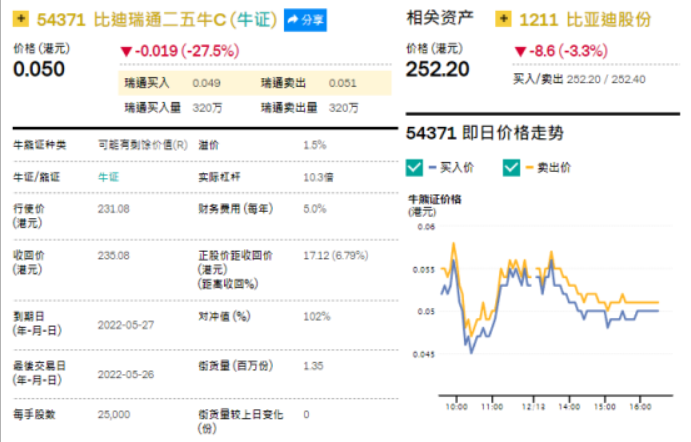Select the 实际杠杆 value 10.3倍

tap(318, 177)
